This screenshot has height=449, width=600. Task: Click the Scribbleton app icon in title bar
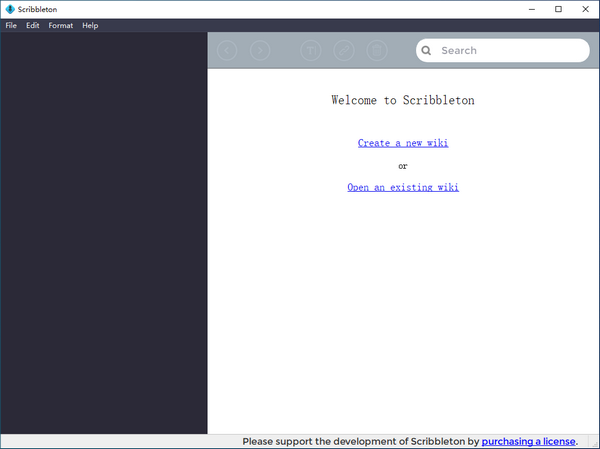click(9, 9)
